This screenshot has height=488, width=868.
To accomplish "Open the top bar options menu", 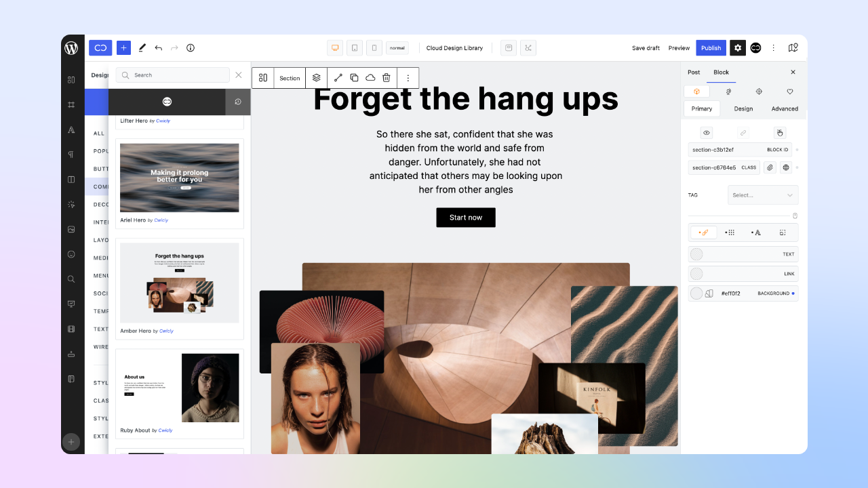I will coord(774,48).
